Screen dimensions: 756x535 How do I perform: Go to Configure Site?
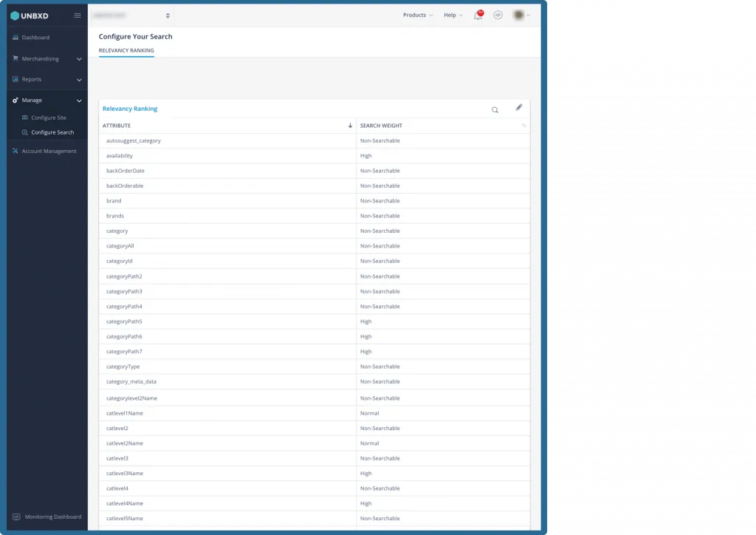[x=49, y=117]
